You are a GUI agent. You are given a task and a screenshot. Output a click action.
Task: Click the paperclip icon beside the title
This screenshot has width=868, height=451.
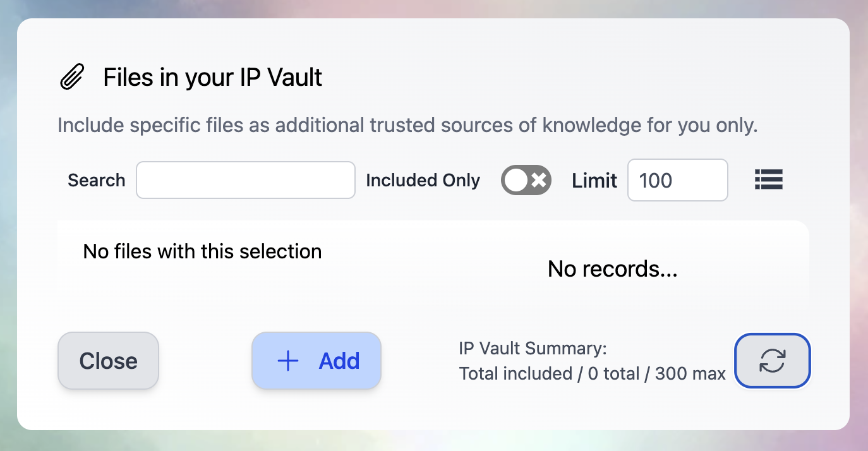click(70, 76)
